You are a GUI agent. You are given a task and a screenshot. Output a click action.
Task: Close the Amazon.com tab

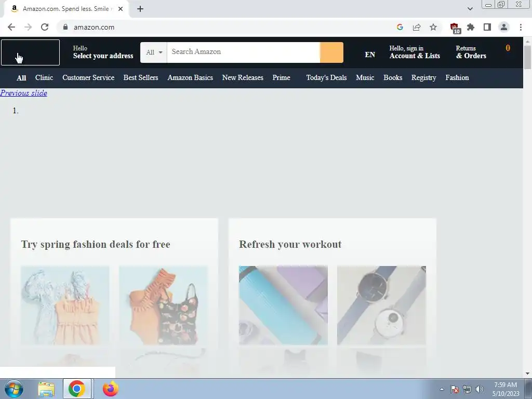point(121,9)
